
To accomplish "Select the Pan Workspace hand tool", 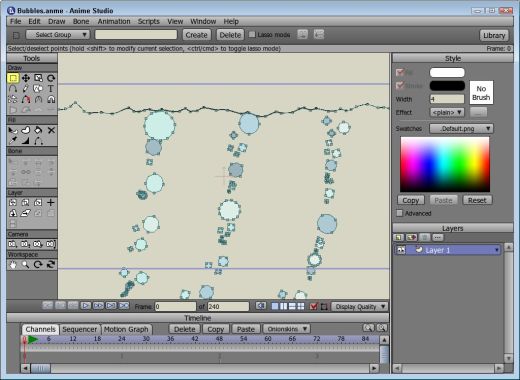I will point(13,265).
